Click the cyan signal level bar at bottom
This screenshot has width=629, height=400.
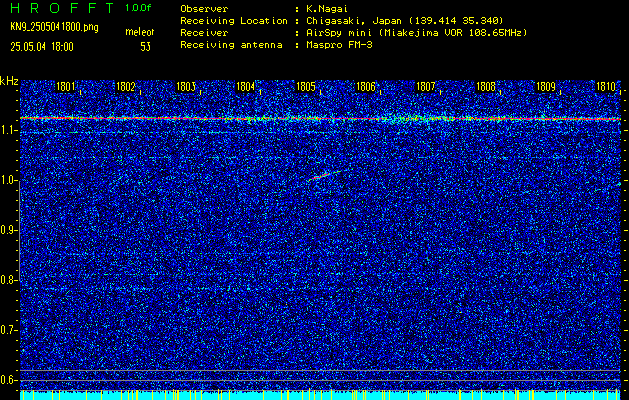pos(321,395)
